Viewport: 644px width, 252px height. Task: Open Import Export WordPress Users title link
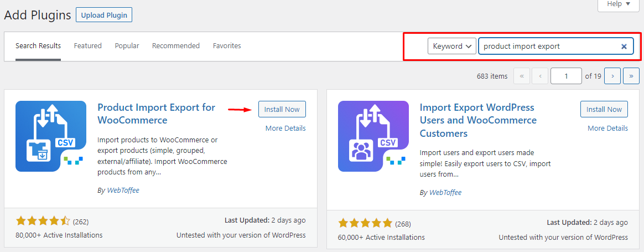point(478,120)
